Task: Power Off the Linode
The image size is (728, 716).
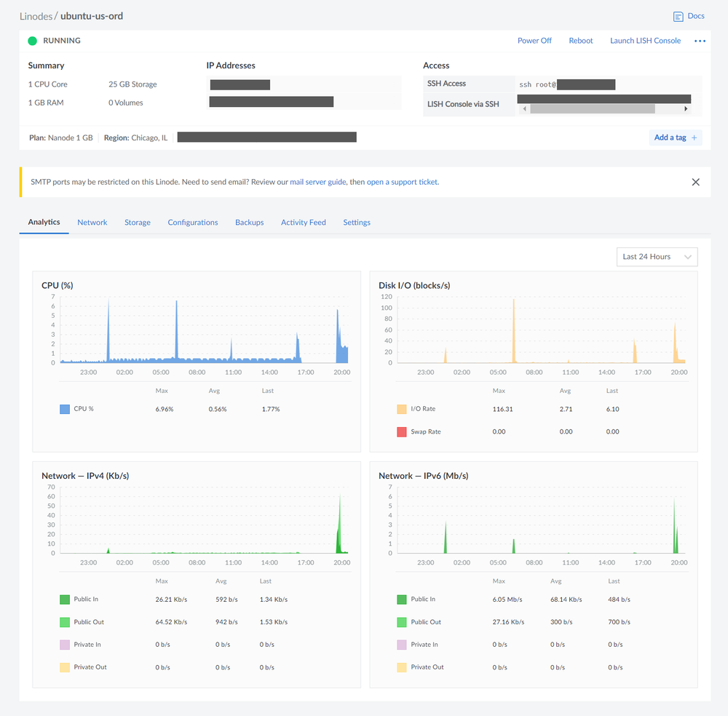Action: point(534,41)
